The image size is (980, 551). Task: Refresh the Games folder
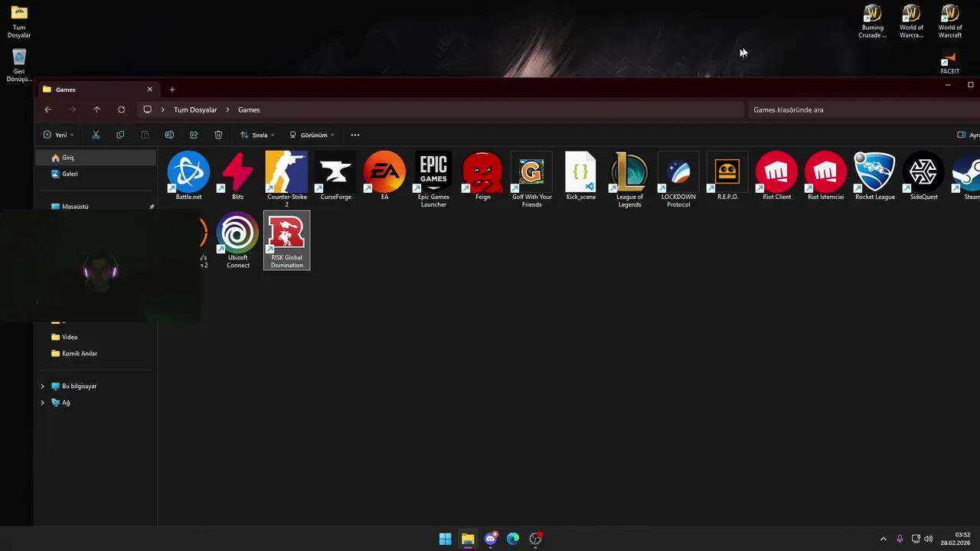pyautogui.click(x=121, y=109)
